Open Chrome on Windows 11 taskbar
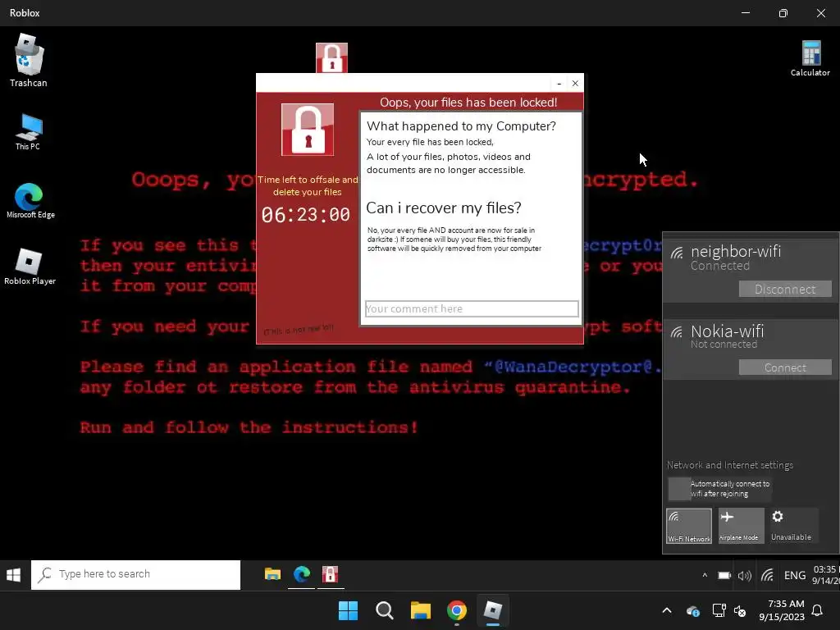Screen dimensions: 840x630 [x=457, y=610]
